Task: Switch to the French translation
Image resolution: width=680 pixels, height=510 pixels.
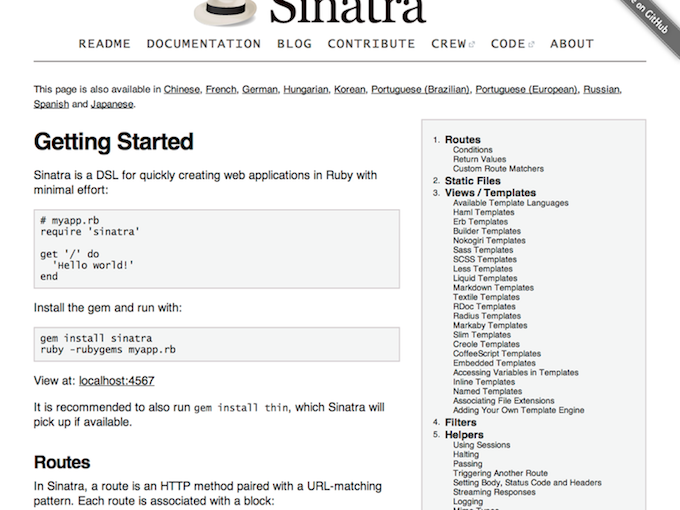Action: (x=221, y=89)
